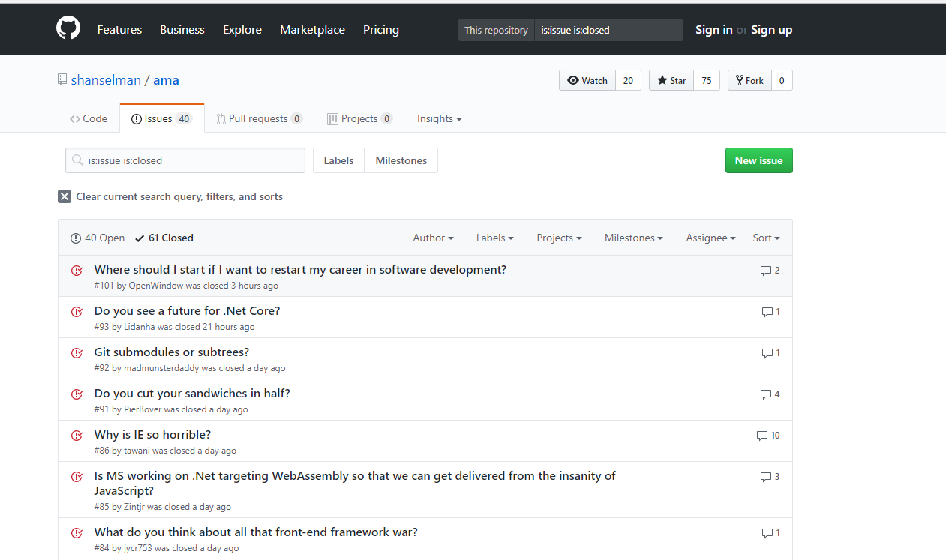Open comments on the .Net Core future issue
This screenshot has width=946, height=560.
pyautogui.click(x=770, y=312)
